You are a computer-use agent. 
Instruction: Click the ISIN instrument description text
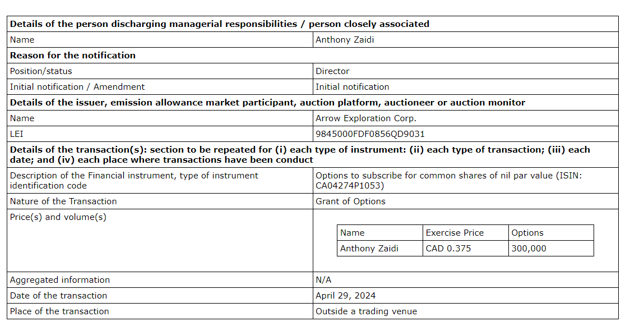tap(448, 180)
